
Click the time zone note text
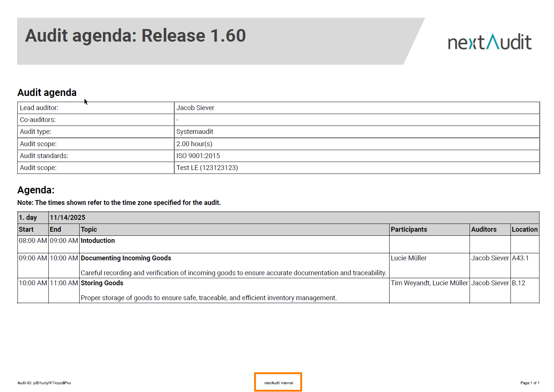[119, 203]
